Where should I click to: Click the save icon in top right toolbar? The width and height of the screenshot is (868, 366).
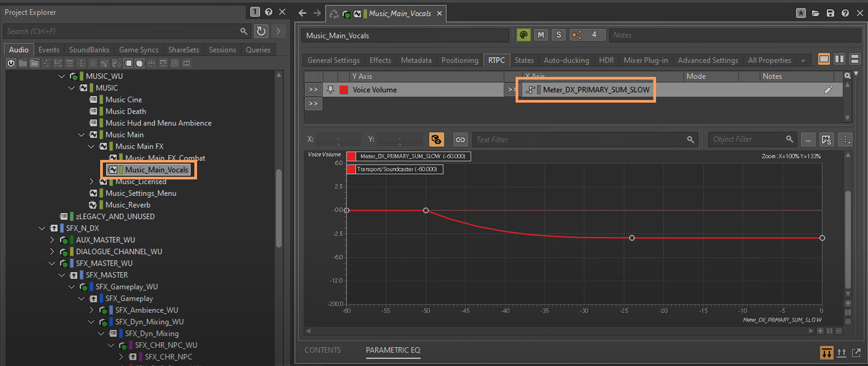(x=830, y=13)
